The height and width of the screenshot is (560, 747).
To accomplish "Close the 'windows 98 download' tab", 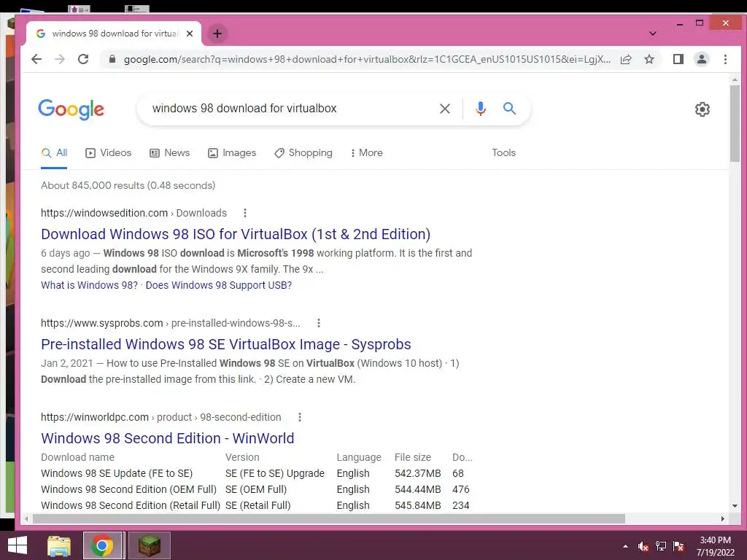I will coord(190,34).
